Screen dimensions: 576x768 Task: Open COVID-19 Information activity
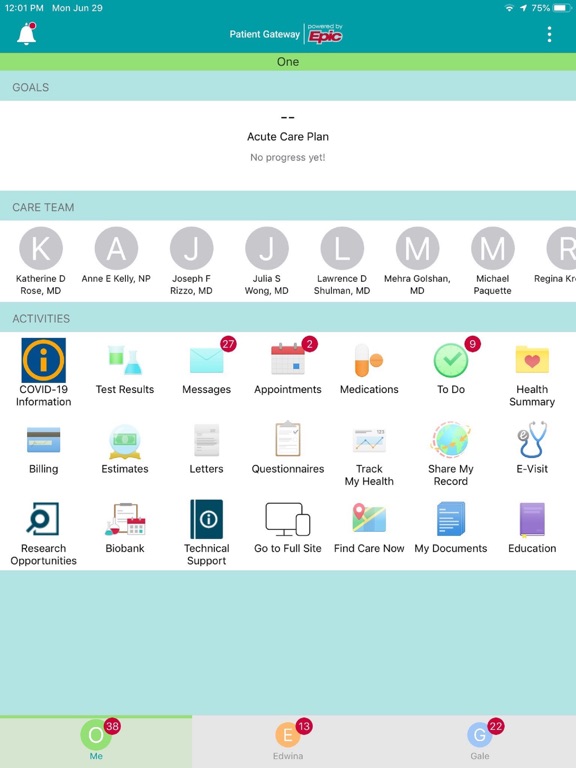coord(44,372)
